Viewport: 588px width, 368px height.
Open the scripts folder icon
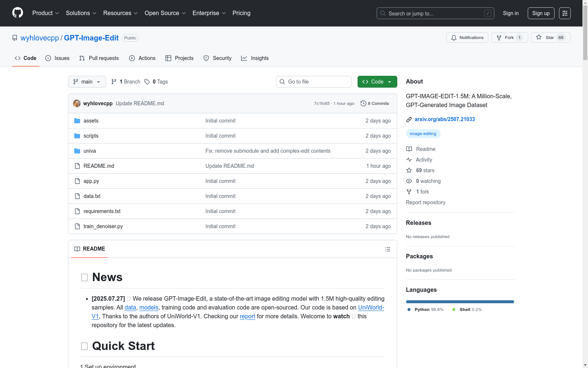point(77,136)
